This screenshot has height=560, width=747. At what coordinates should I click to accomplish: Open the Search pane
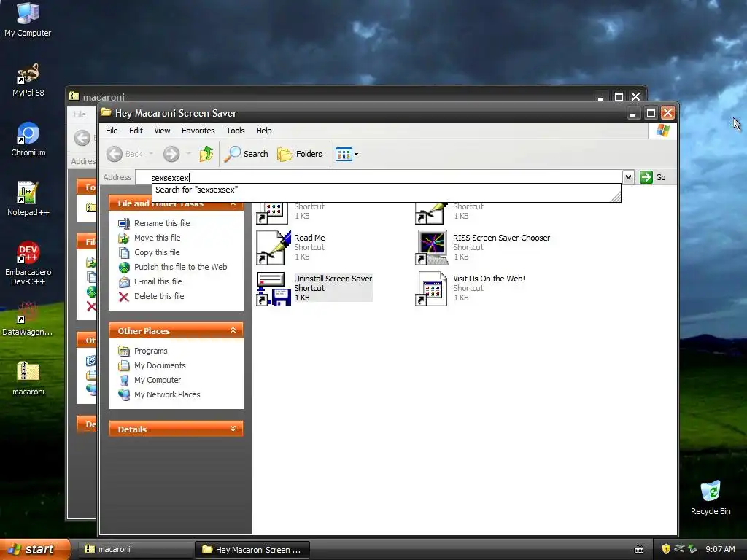tap(246, 154)
